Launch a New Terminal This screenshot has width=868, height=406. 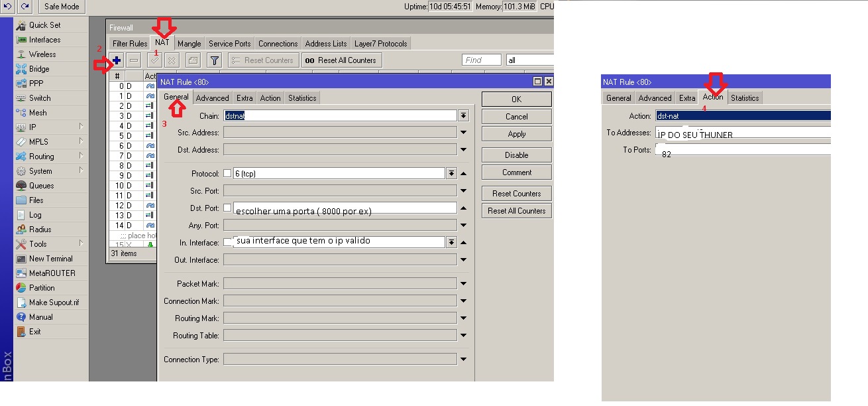(51, 258)
